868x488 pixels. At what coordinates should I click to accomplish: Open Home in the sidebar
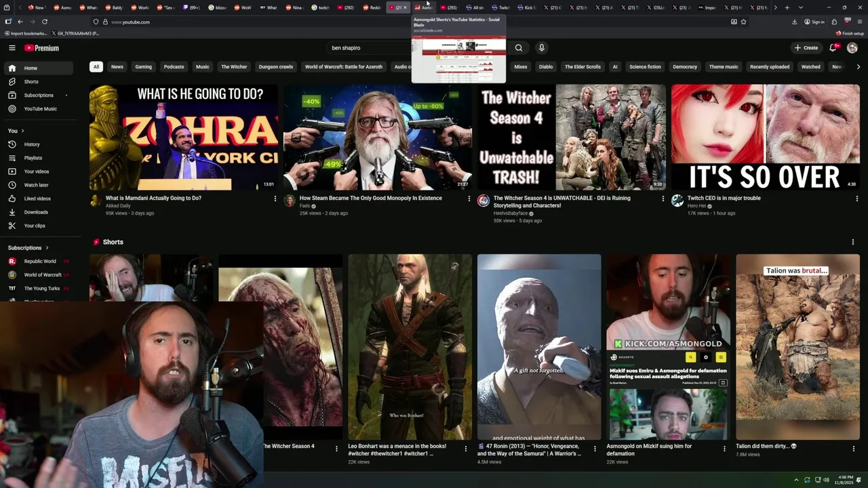tap(40, 68)
